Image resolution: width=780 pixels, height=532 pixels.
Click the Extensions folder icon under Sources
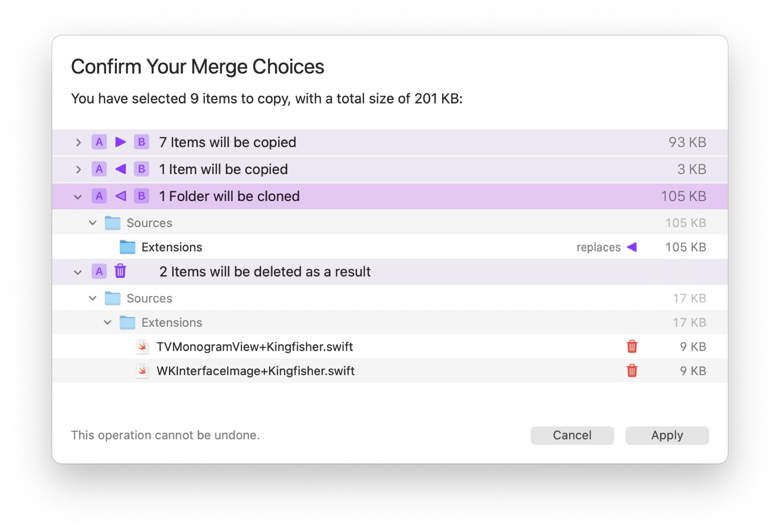pos(128,247)
